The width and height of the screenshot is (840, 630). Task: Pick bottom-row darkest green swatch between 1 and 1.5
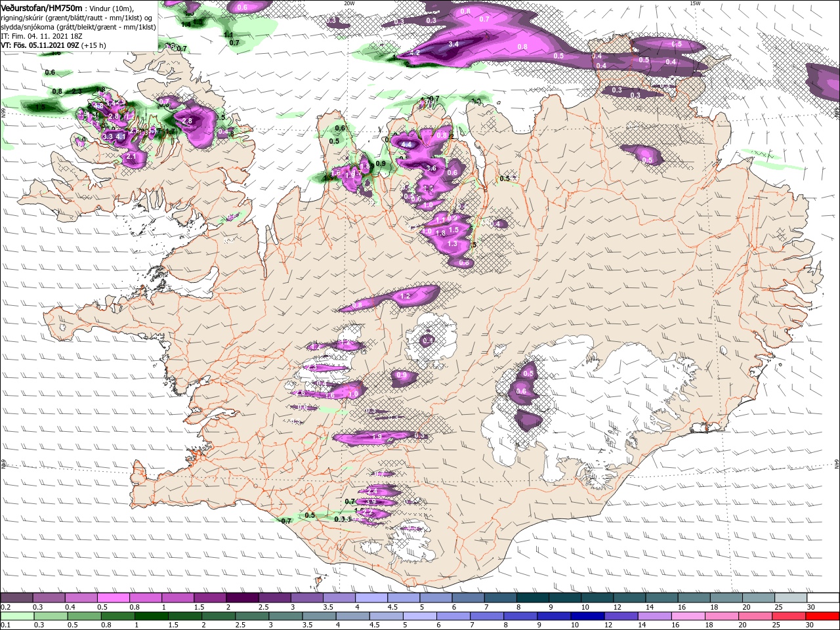click(151, 616)
